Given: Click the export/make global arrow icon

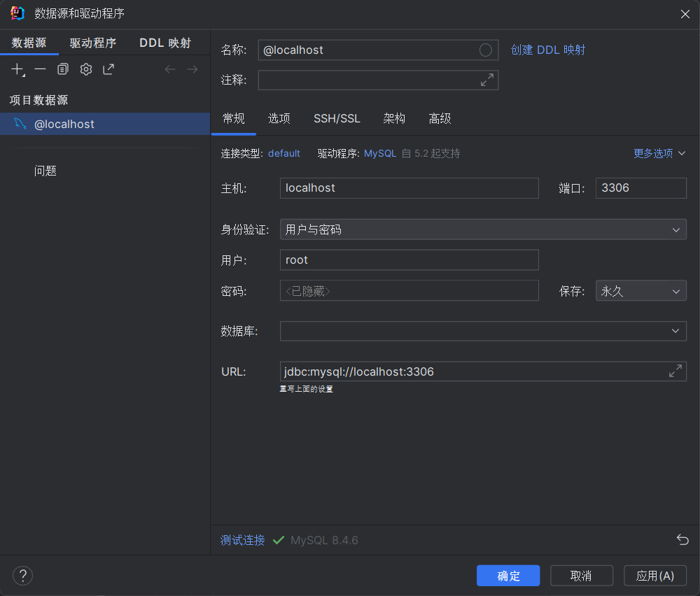Looking at the screenshot, I should tap(108, 69).
